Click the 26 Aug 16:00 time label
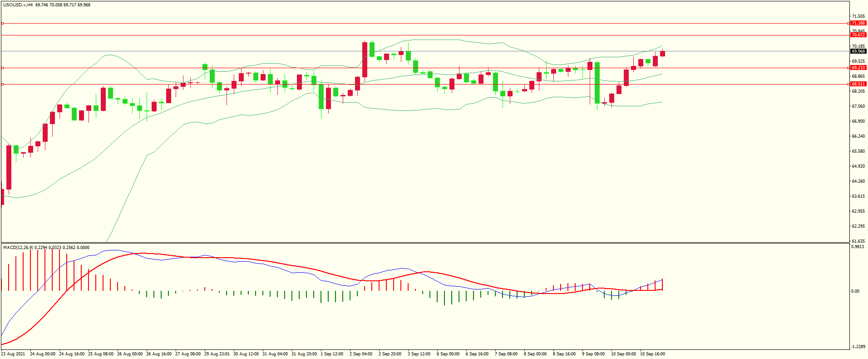868x359 pixels. [159, 354]
